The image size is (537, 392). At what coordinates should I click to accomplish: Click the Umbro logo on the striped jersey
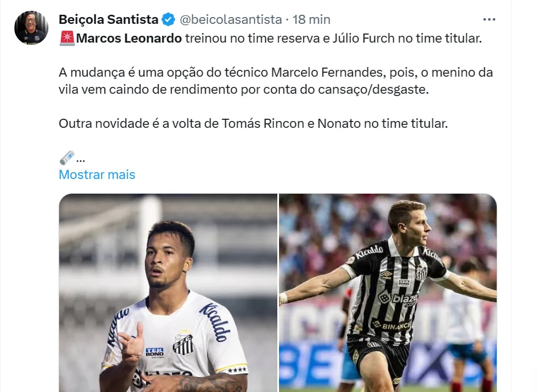tap(386, 274)
